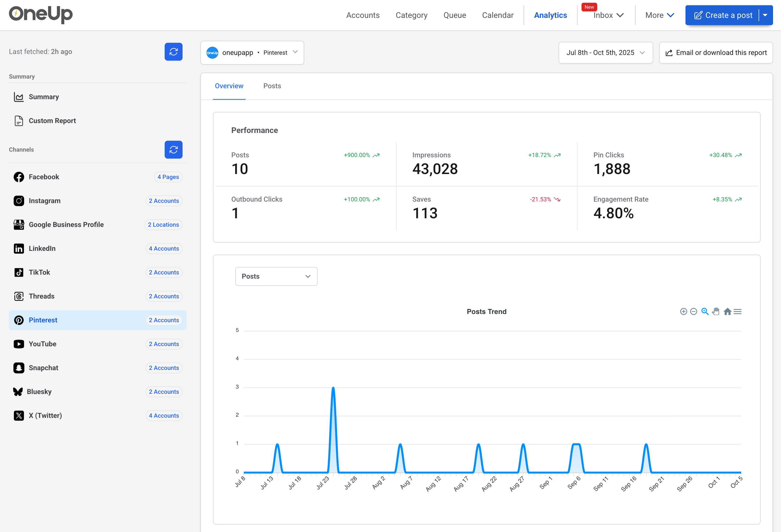Activate panning mode on the Posts Trend chart
Screen dimensions: 781x532
click(x=716, y=311)
